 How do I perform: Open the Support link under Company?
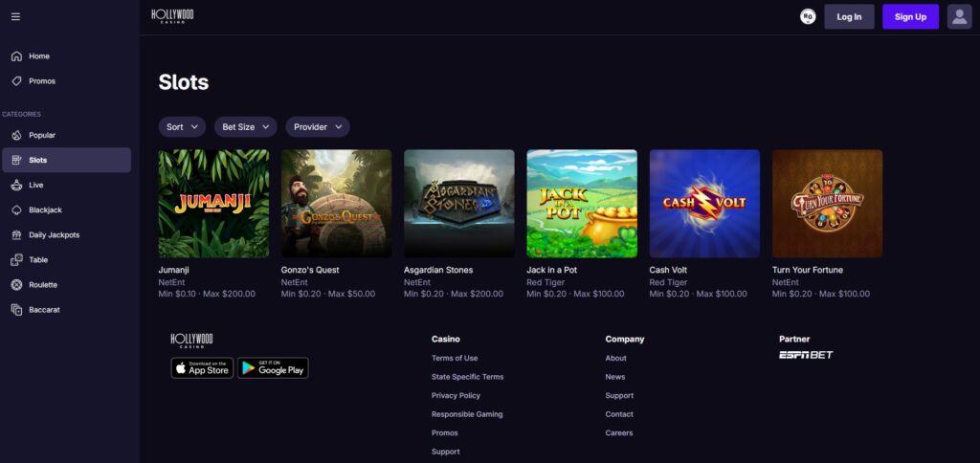[x=619, y=395]
